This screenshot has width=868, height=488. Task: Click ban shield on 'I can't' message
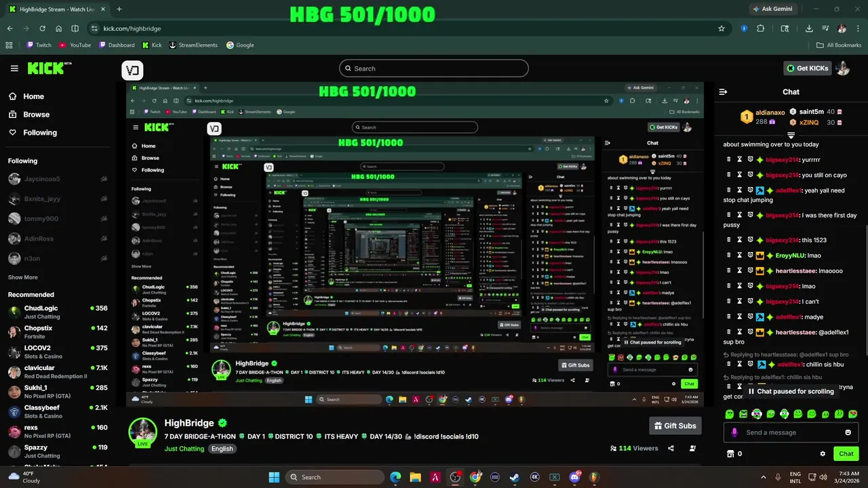click(x=751, y=302)
